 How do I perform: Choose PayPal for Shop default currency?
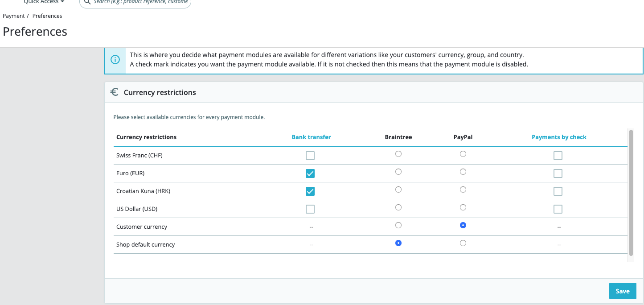point(463,243)
